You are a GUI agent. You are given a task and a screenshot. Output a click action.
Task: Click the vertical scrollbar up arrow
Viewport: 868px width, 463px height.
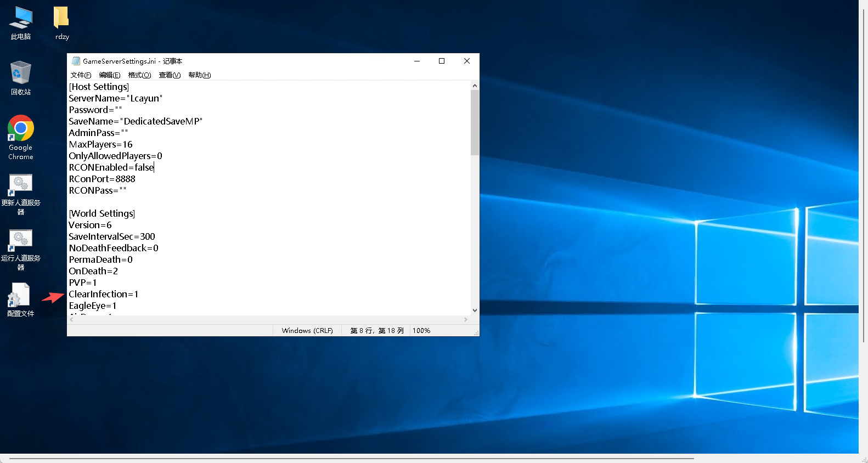click(475, 86)
